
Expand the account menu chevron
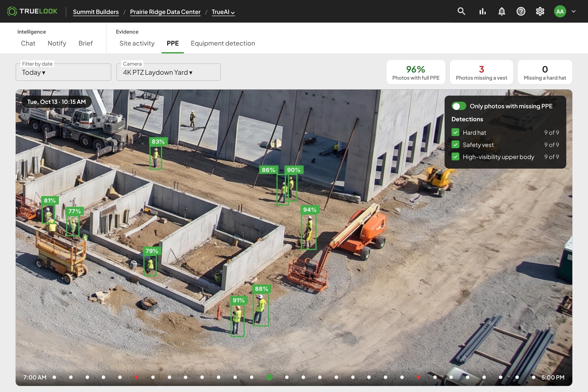point(574,11)
